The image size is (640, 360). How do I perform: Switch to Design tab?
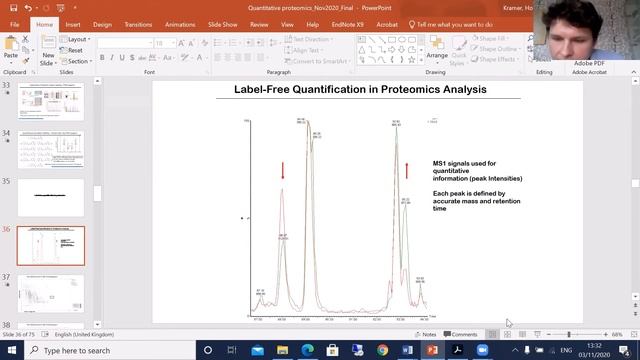102,24
